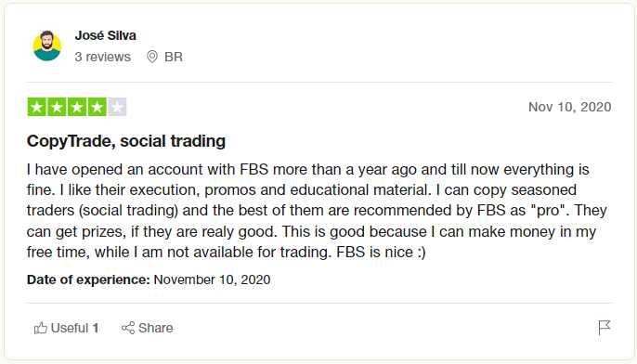Click the location pin icon
The width and height of the screenshot is (637, 364).
[x=152, y=57]
